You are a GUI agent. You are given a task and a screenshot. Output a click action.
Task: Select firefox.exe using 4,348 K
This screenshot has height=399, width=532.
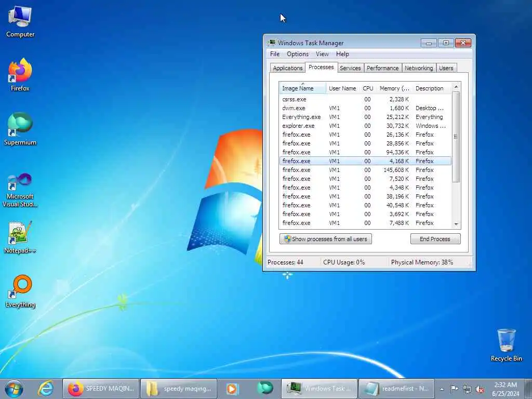(365, 187)
